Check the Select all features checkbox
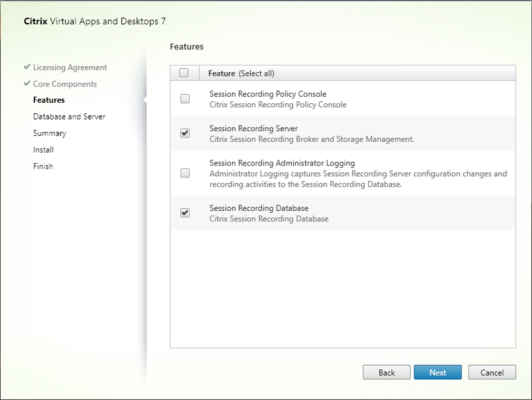The image size is (532, 400). 185,73
